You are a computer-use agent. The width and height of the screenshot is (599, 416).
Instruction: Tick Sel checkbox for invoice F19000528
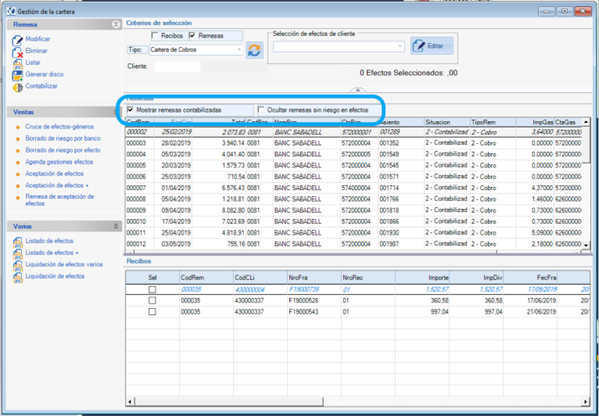(x=152, y=301)
